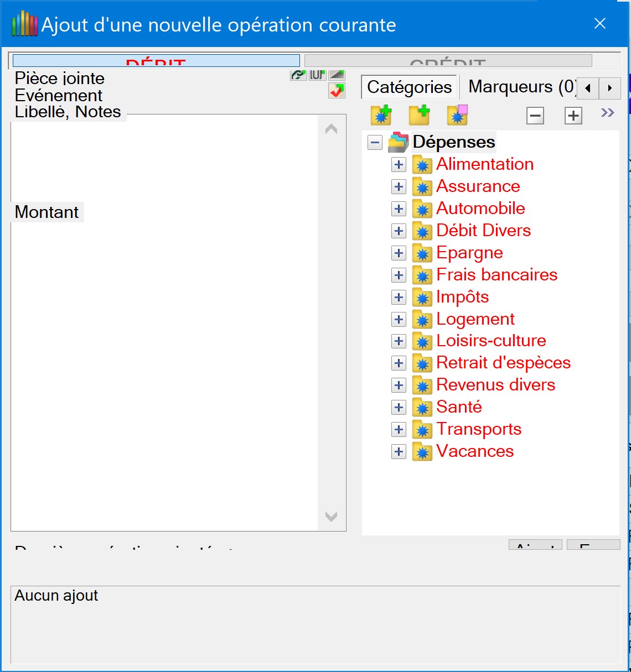Click the add category folder icon
Screen dimensions: 631x672
coord(381,115)
